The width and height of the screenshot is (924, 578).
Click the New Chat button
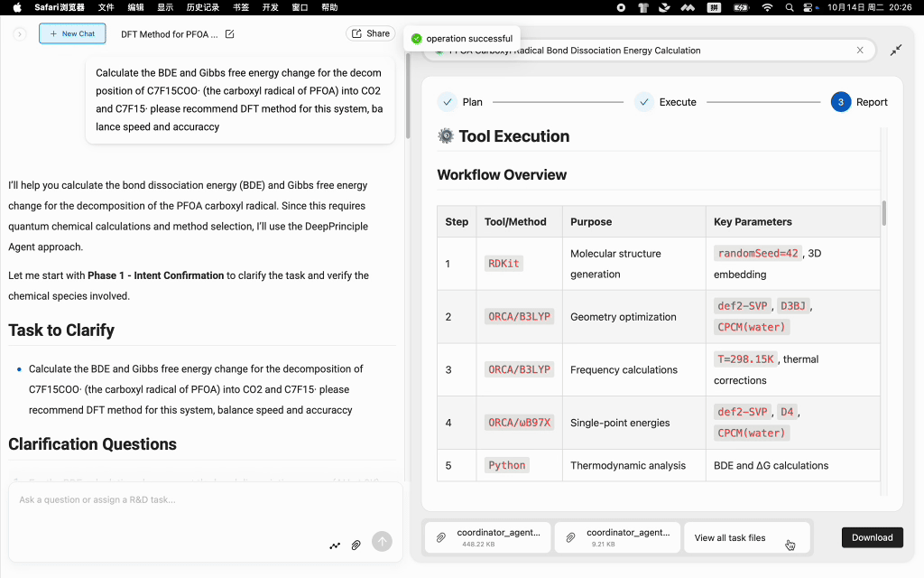[x=72, y=34]
